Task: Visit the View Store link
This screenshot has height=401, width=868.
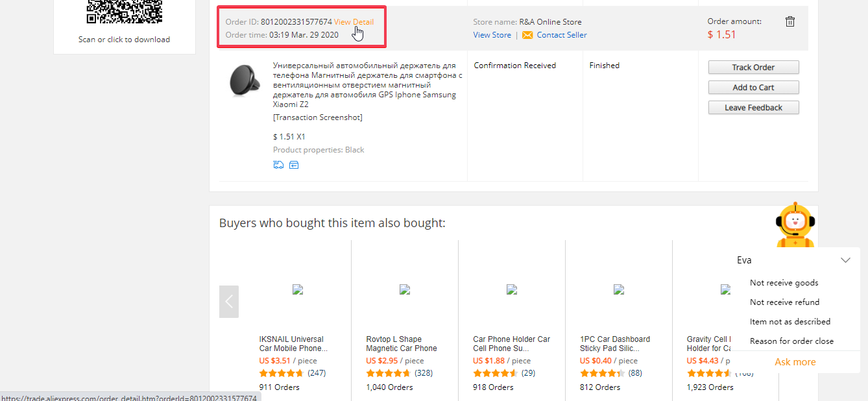Action: coord(492,35)
